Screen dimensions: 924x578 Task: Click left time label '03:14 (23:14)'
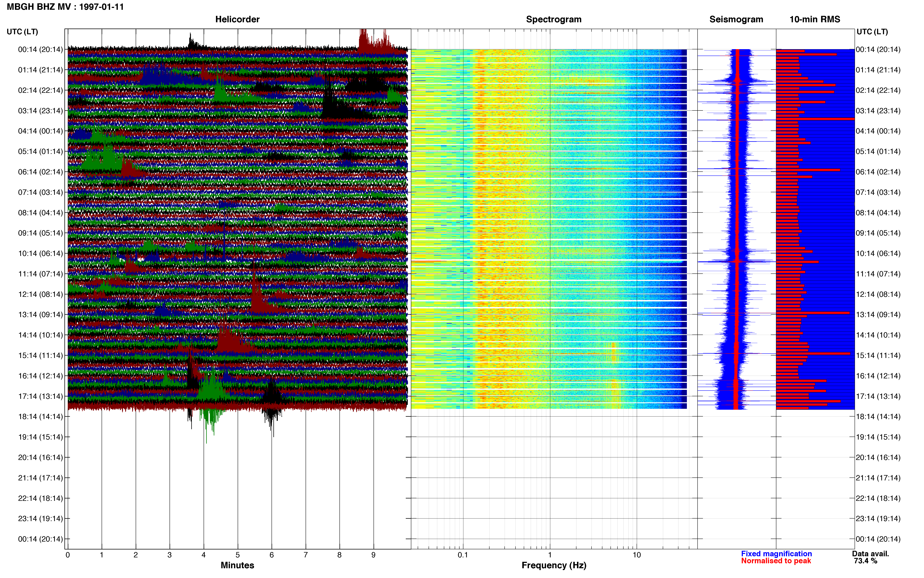(x=40, y=111)
